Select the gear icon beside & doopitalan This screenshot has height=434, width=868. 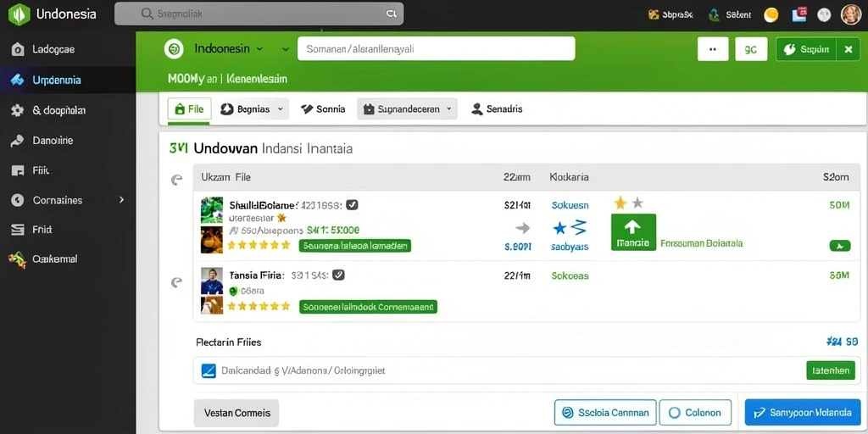18,111
